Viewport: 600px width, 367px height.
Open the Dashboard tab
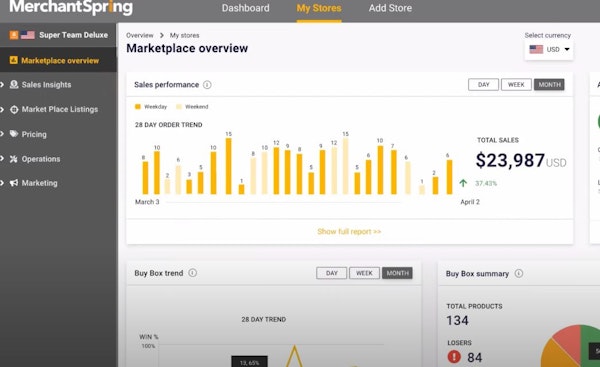coord(245,8)
